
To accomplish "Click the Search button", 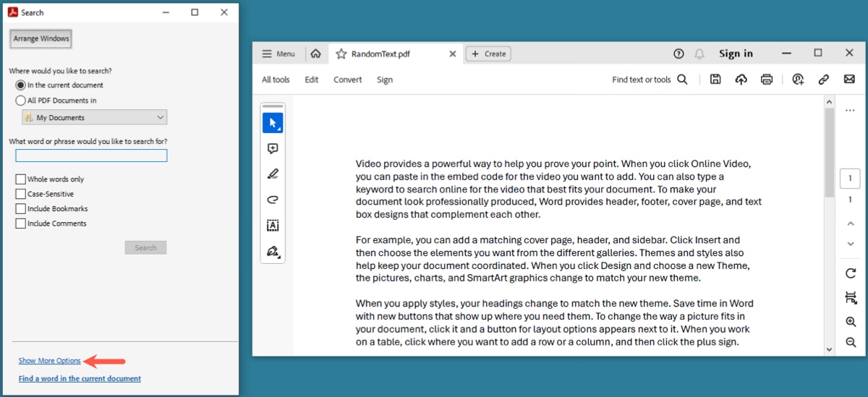I will (145, 247).
